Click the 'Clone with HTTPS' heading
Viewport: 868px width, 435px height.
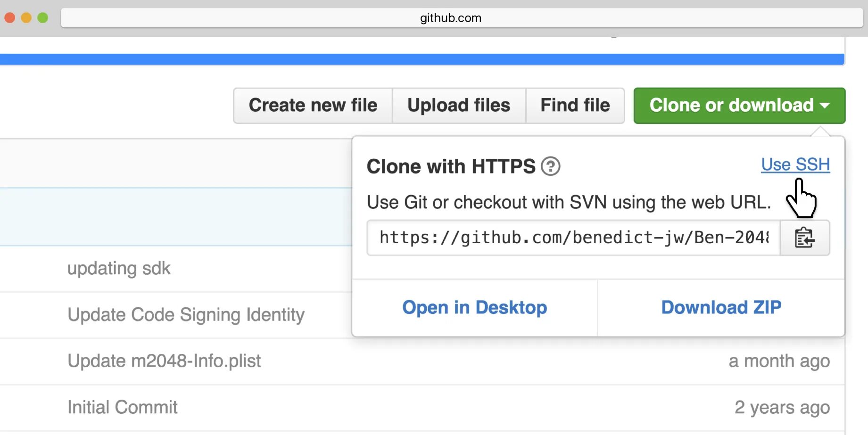click(451, 166)
